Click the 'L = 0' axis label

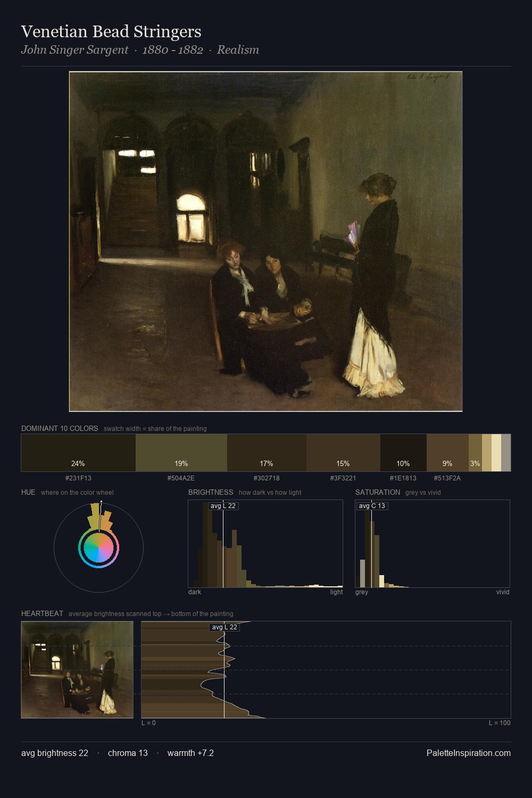tap(148, 723)
